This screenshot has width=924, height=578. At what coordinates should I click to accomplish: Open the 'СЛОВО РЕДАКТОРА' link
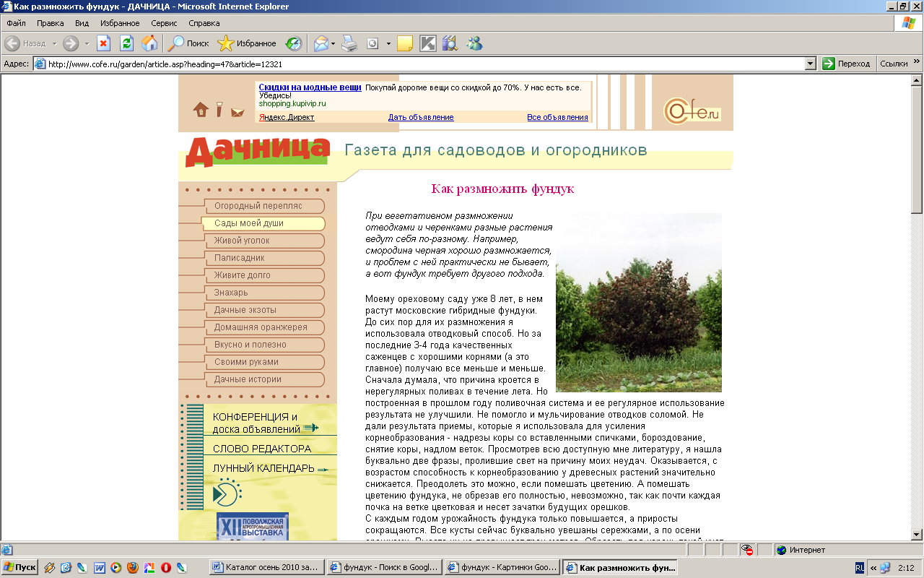point(261,449)
